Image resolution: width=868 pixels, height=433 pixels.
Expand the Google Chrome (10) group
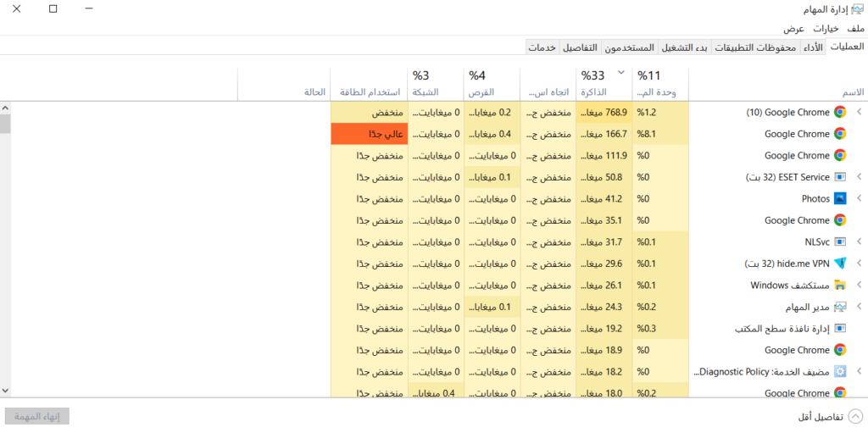click(x=860, y=112)
